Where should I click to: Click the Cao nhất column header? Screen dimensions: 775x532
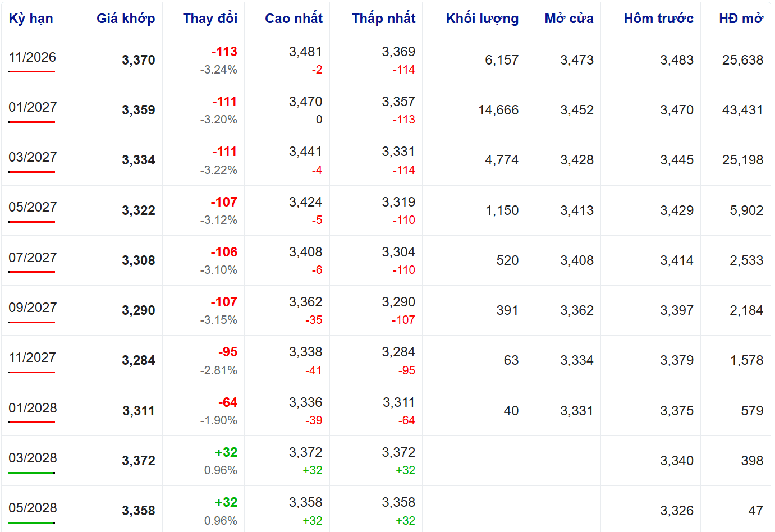point(294,19)
